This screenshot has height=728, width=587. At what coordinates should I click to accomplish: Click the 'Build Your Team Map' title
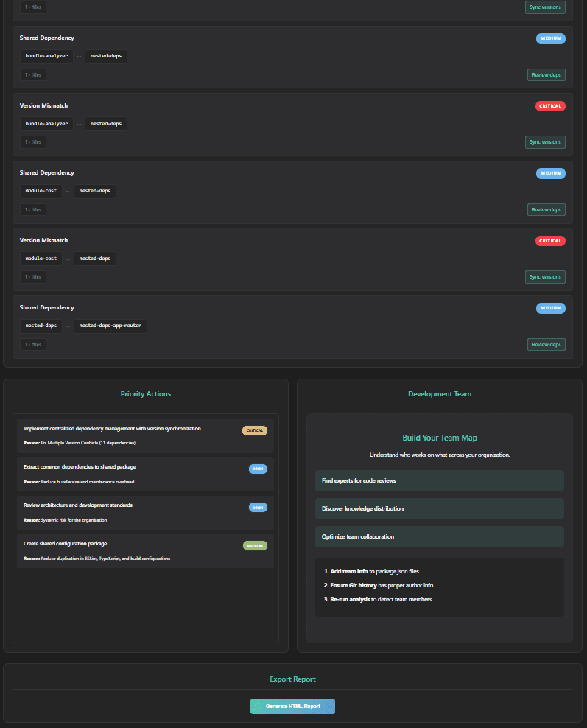(x=440, y=438)
